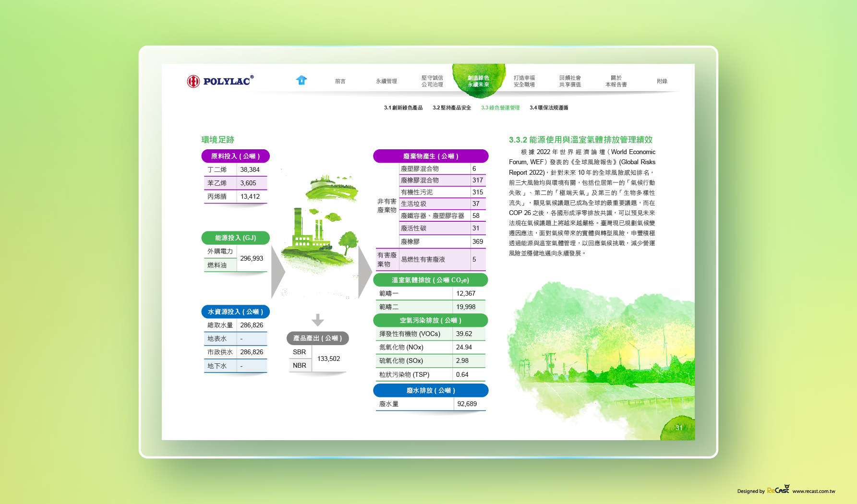Click the 外購電力 row label
The height and width of the screenshot is (504, 857).
[x=220, y=251]
